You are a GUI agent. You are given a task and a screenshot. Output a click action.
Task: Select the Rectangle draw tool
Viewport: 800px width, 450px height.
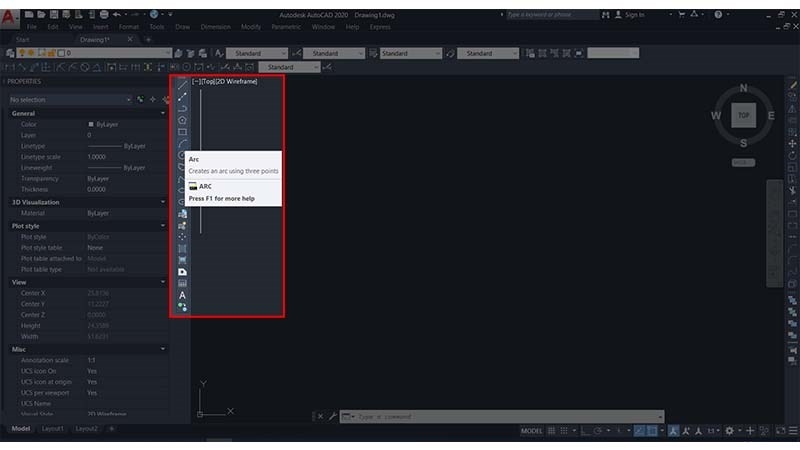(x=182, y=132)
